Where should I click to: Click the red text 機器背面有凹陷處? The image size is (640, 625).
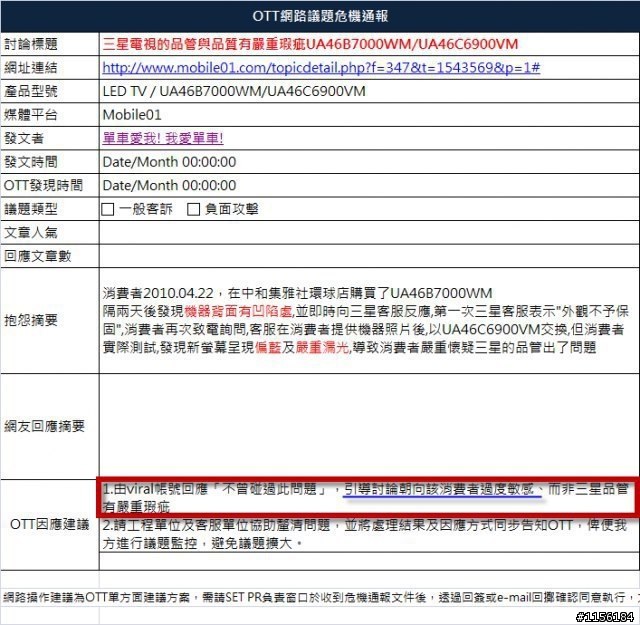coord(238,311)
